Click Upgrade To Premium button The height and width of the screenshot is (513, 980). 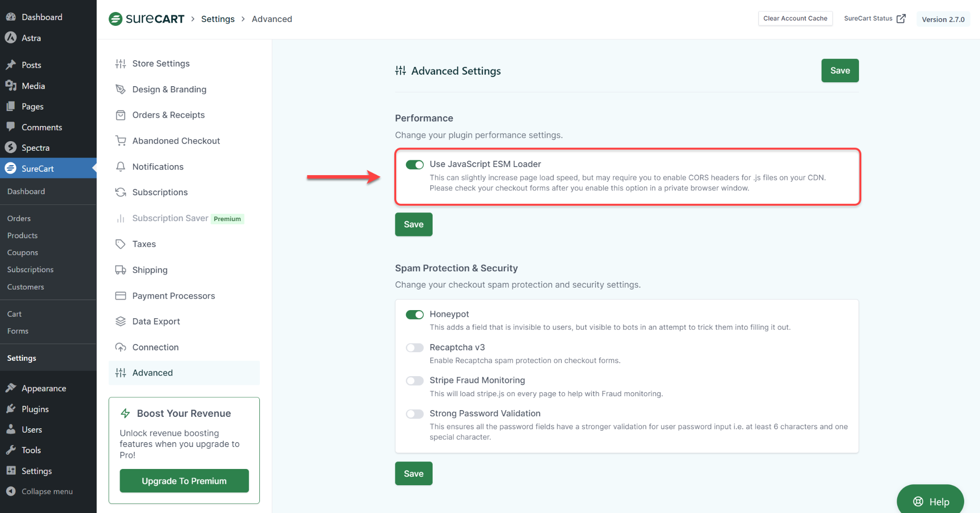pos(184,481)
